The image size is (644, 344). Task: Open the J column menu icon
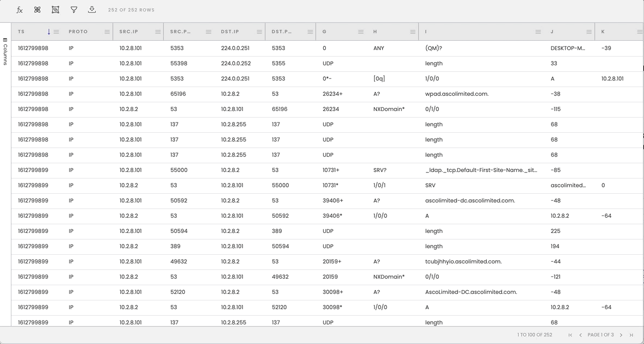pos(589,32)
